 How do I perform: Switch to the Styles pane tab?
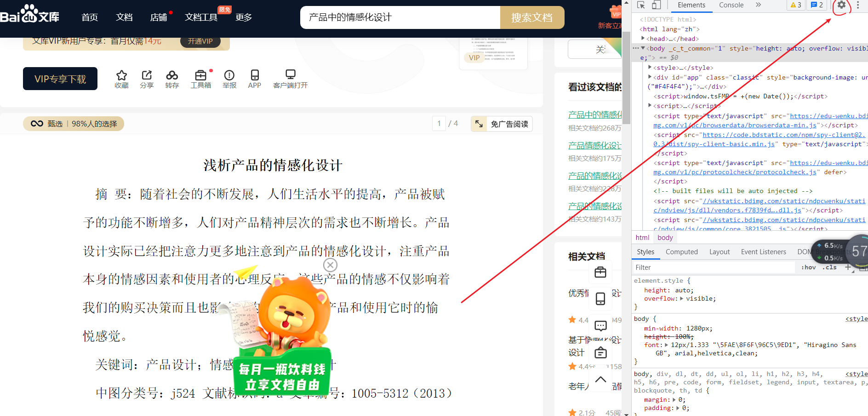click(645, 252)
